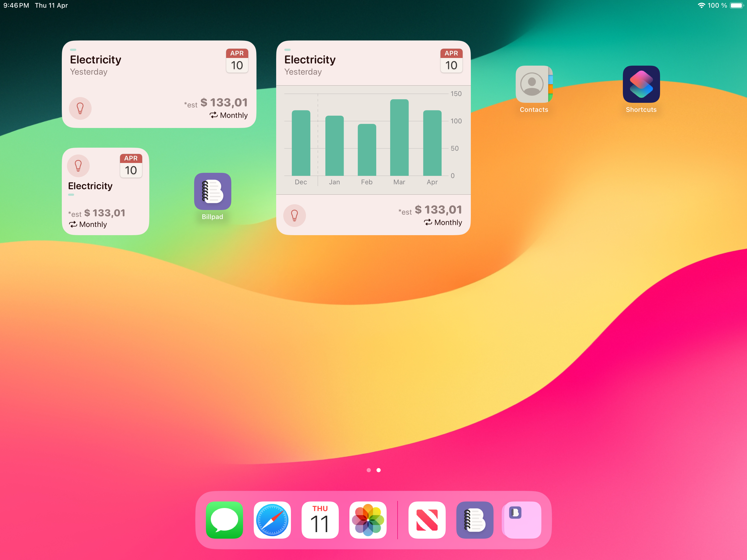The image size is (747, 560).
Task: Tap the lightbulb icon in small Electricity widget
Action: click(78, 165)
